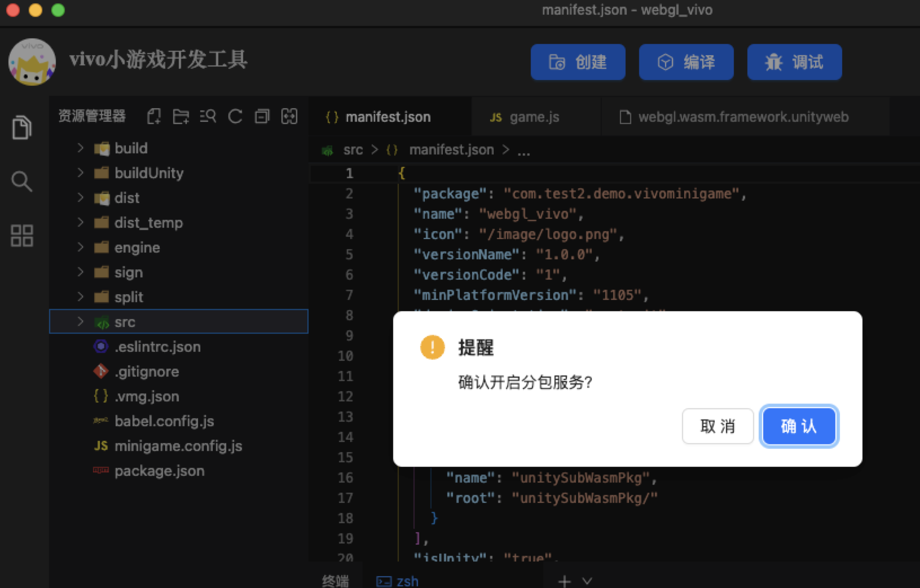Open the babel.config.js file
Viewport: 920px width, 588px height.
click(x=164, y=421)
